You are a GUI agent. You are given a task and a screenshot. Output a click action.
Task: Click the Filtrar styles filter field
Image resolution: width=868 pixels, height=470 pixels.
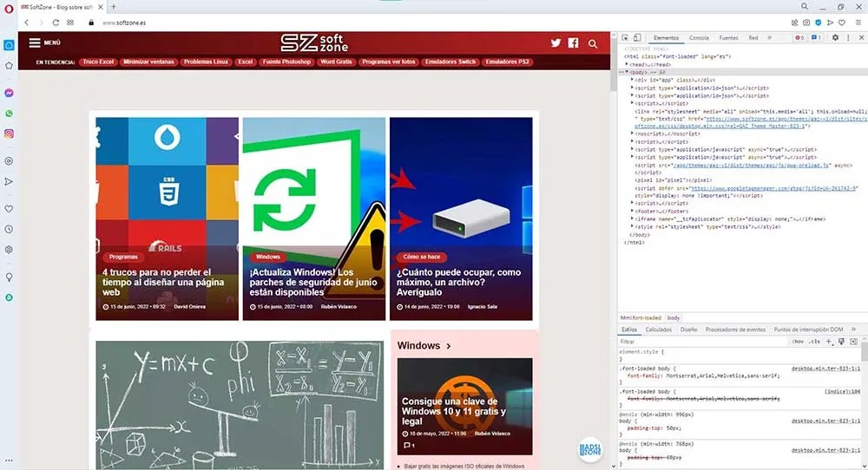pos(703,342)
